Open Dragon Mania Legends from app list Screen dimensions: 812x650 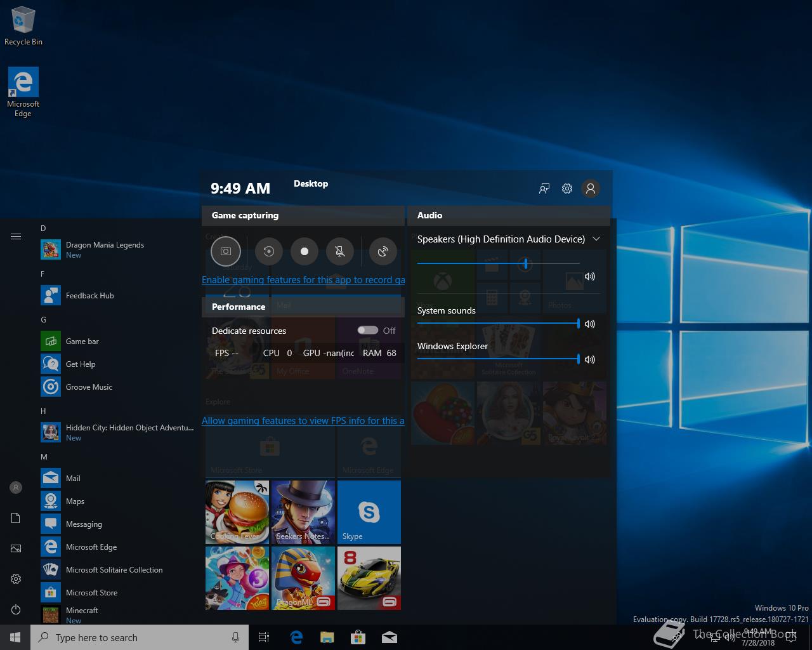(117, 249)
